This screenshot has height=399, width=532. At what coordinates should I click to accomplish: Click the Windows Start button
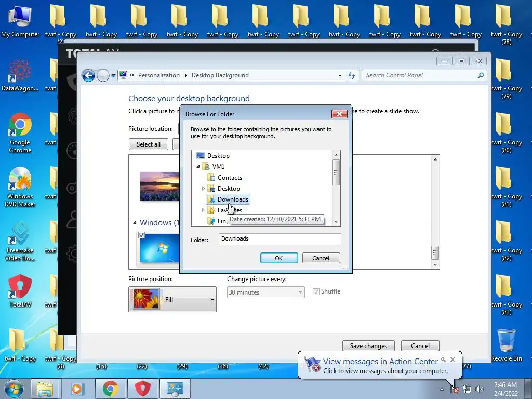click(14, 389)
